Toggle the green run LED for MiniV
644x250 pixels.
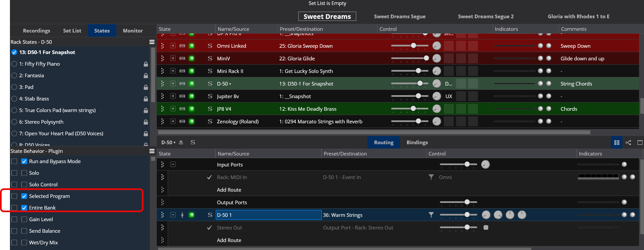tap(192, 58)
